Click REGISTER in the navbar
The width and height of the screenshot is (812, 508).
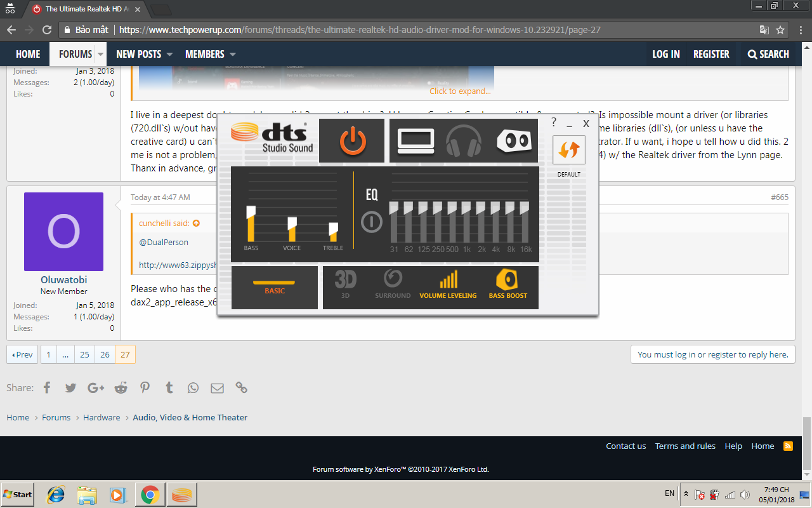click(x=711, y=54)
